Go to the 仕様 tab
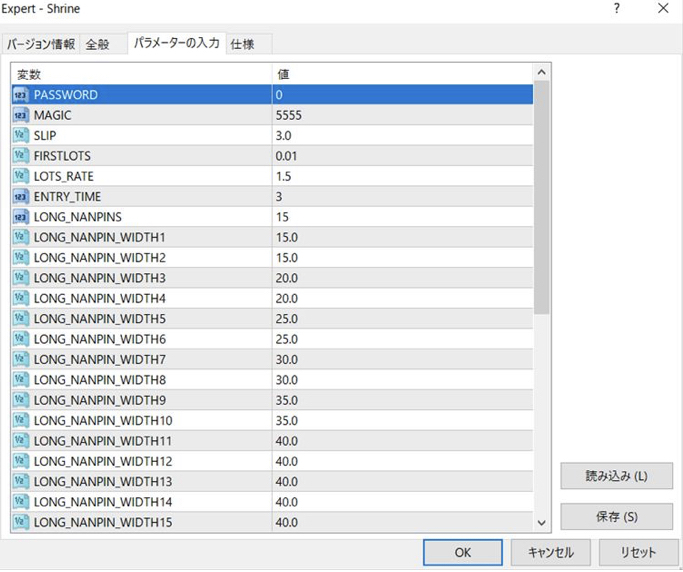 pos(242,44)
